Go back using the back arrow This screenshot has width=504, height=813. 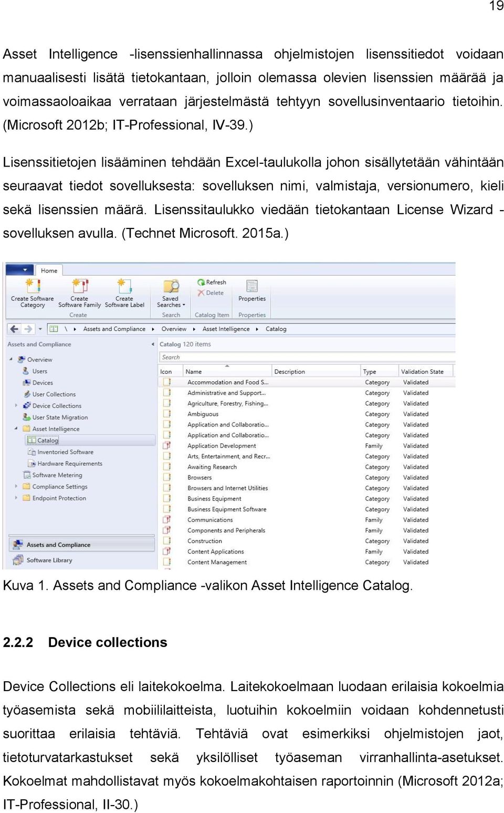coord(14,329)
